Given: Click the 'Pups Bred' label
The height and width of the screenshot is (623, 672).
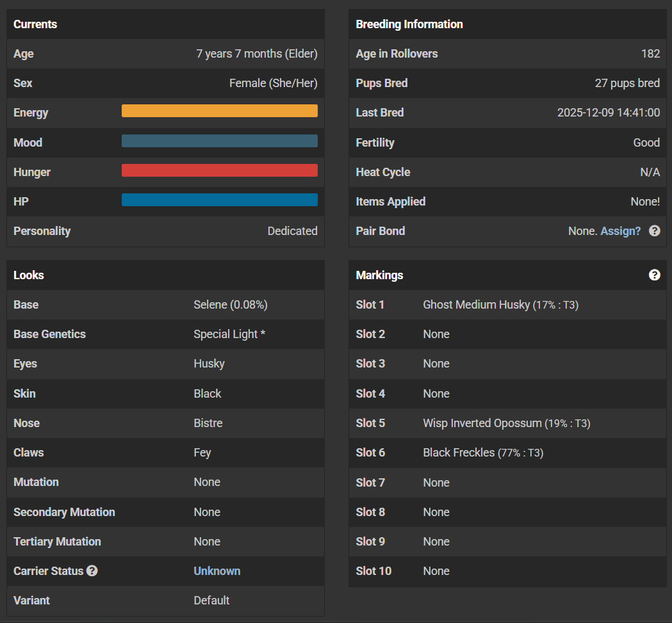Looking at the screenshot, I should (x=381, y=83).
